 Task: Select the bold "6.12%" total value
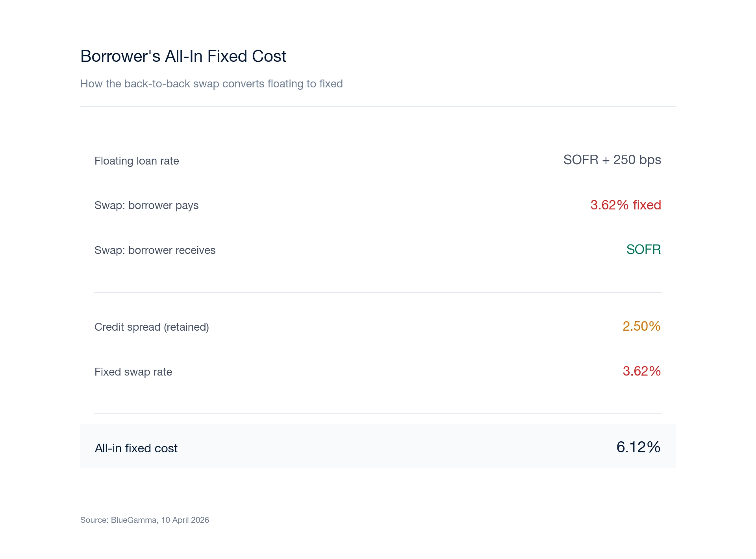pos(638,447)
